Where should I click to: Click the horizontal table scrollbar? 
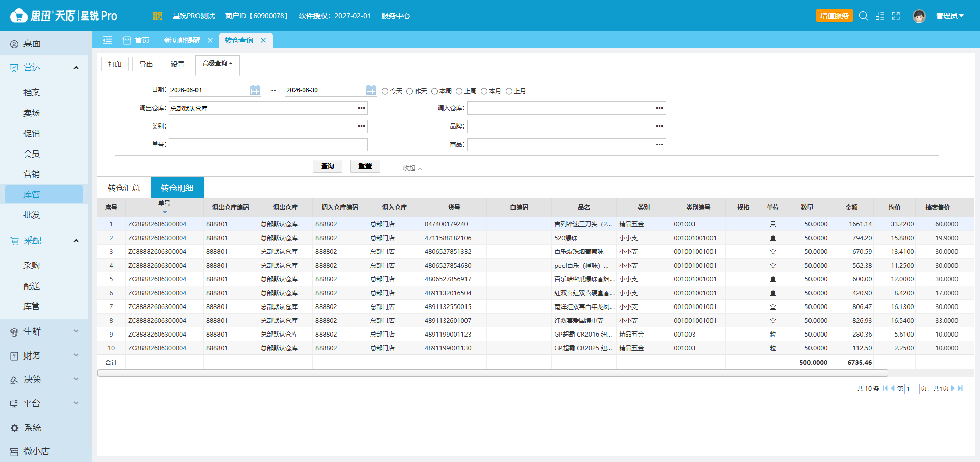coord(493,373)
